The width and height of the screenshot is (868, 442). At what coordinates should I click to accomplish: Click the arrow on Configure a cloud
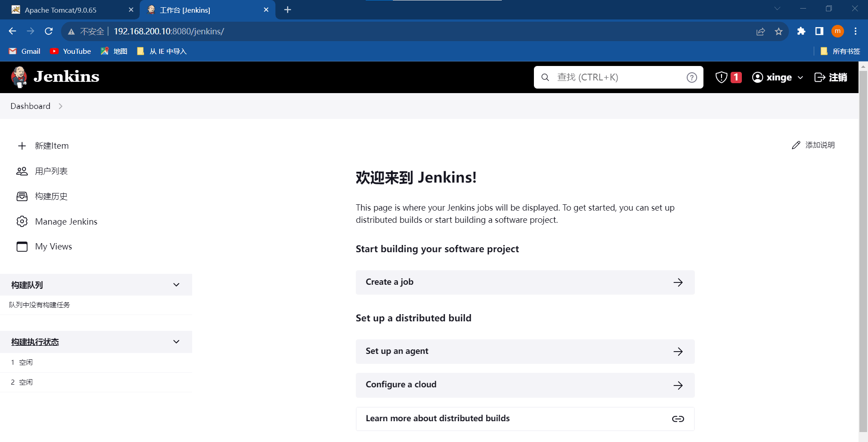coord(678,386)
